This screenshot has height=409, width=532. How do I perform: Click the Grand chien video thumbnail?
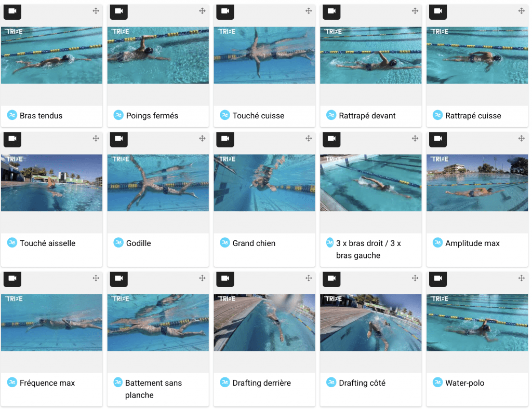[x=264, y=183]
